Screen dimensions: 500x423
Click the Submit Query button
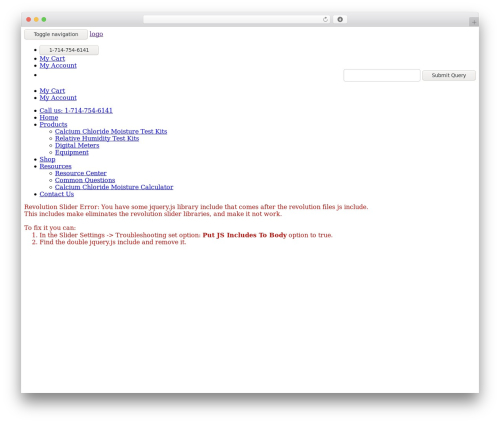[x=449, y=75]
